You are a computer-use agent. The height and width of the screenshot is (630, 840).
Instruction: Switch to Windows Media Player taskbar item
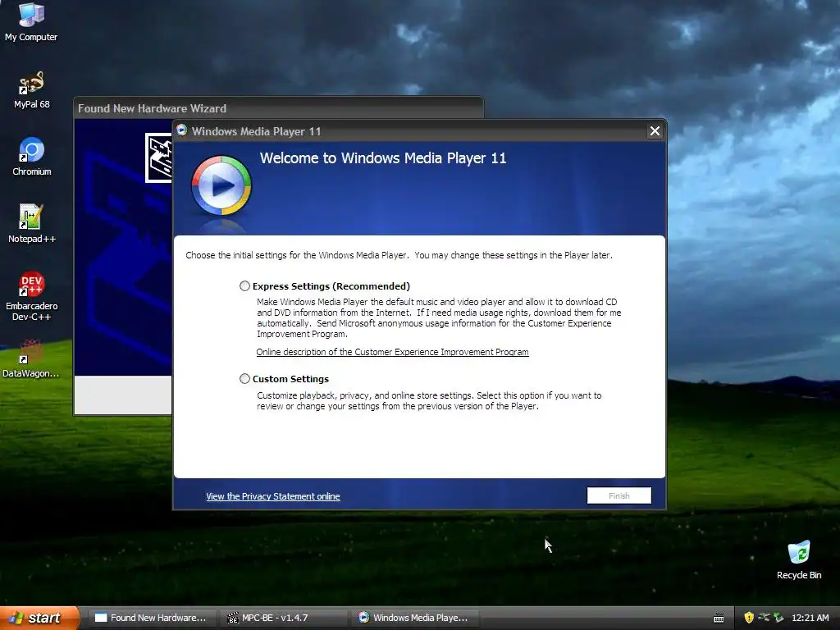pyautogui.click(x=413, y=618)
